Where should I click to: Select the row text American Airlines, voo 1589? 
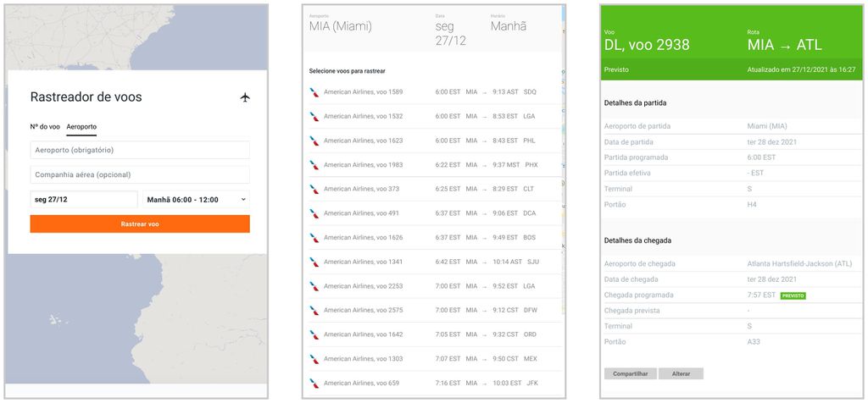click(363, 91)
